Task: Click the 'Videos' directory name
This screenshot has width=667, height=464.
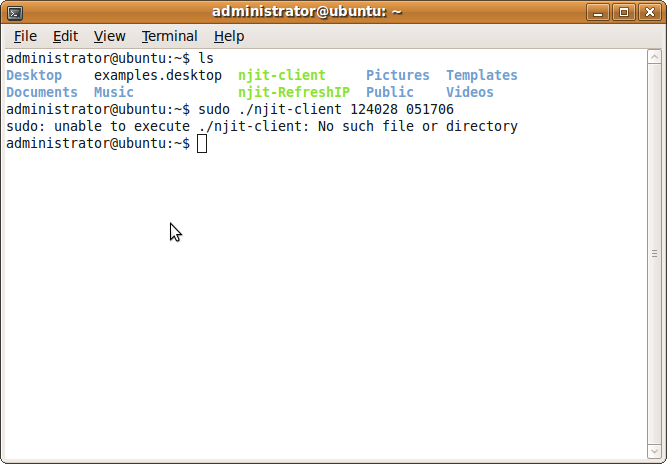Action: pyautogui.click(x=470, y=92)
